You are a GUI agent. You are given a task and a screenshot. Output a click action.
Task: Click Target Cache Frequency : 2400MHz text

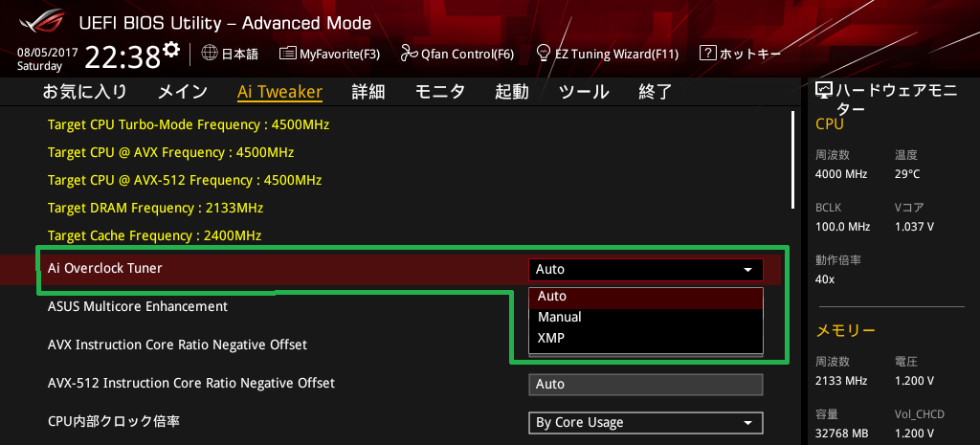[x=154, y=236]
